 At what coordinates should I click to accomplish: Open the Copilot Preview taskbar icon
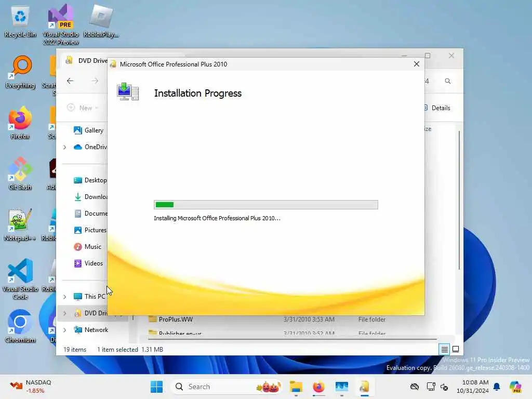coord(515,387)
